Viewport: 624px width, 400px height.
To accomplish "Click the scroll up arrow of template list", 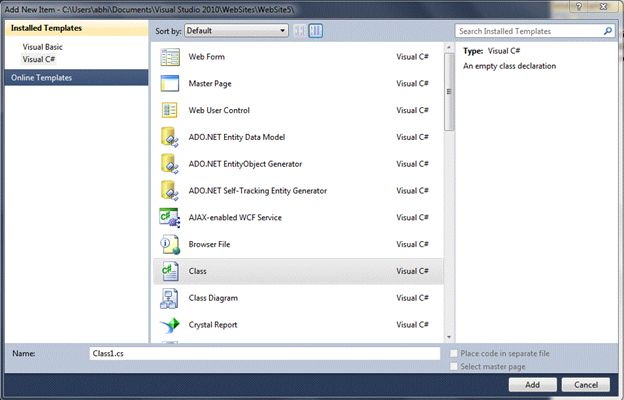I will point(449,47).
